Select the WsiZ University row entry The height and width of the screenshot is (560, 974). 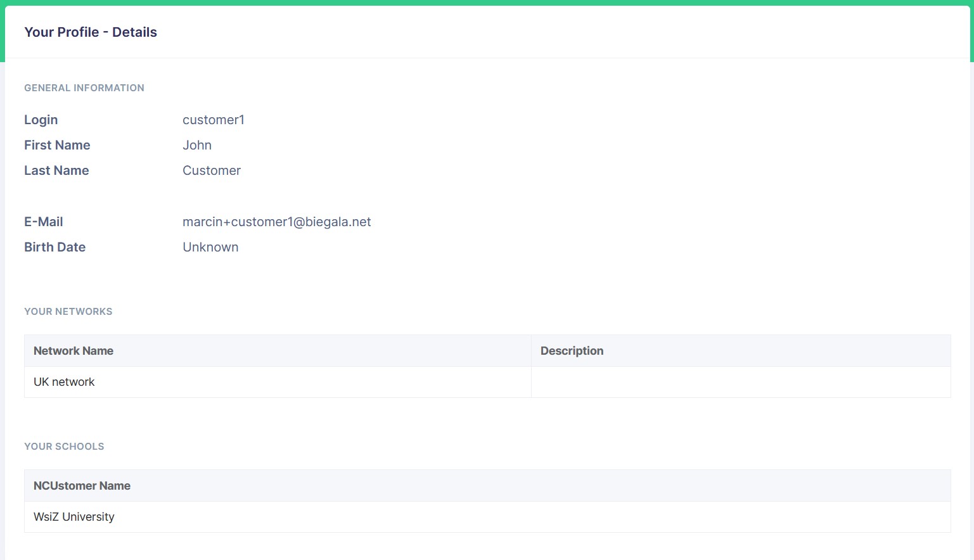pyautogui.click(x=74, y=517)
